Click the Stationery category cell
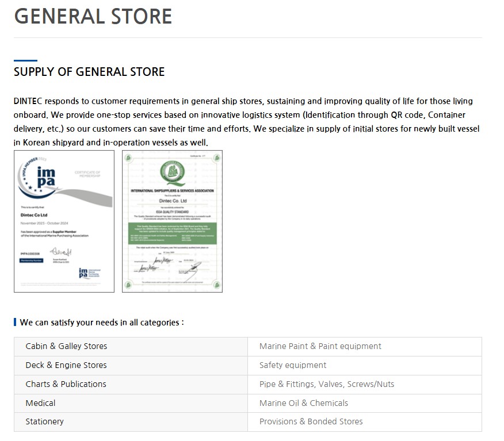Viewport: 504px width, 441px height. point(44,421)
